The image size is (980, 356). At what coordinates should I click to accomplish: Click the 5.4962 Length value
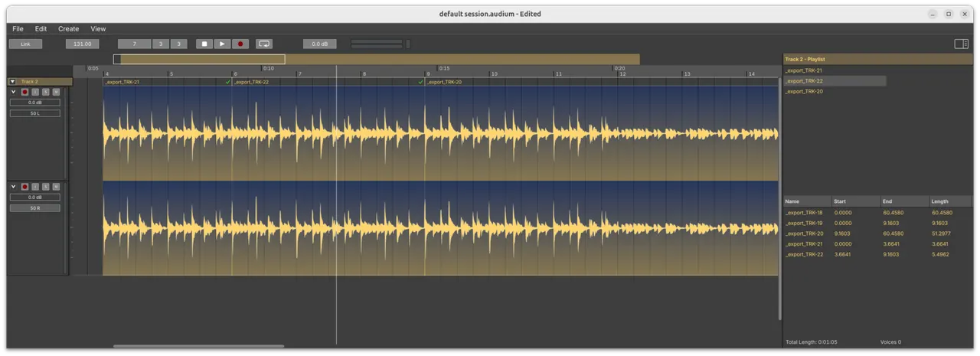(x=940, y=254)
